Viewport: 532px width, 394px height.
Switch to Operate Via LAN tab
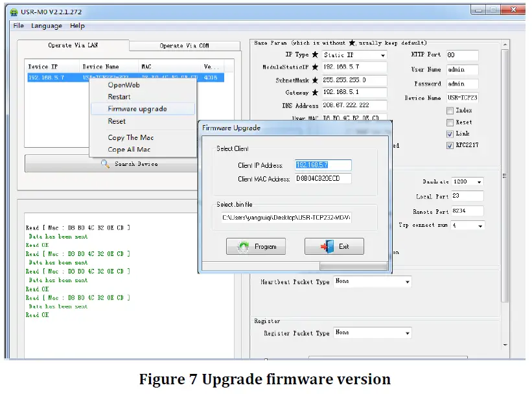click(73, 45)
